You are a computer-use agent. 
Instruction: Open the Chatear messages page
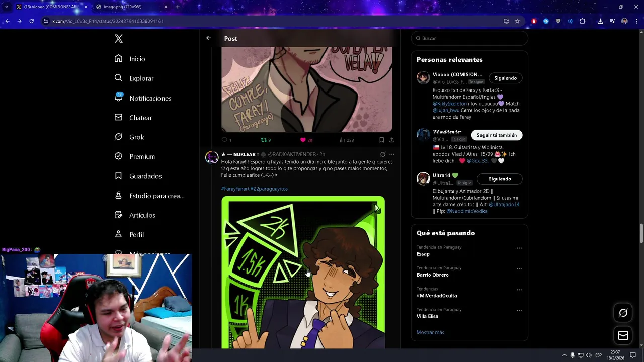(133, 118)
